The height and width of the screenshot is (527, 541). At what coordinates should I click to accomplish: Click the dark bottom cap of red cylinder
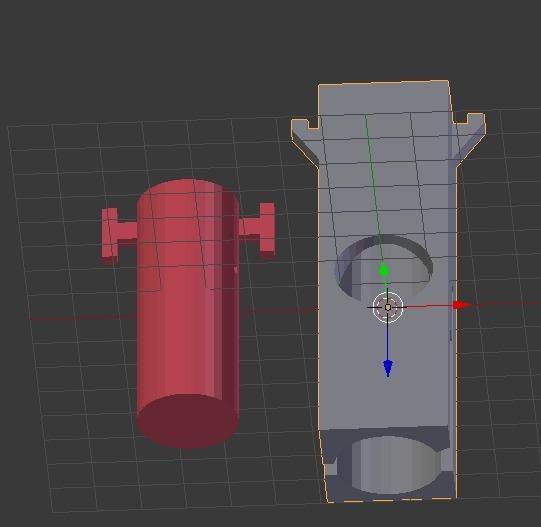click(x=188, y=421)
